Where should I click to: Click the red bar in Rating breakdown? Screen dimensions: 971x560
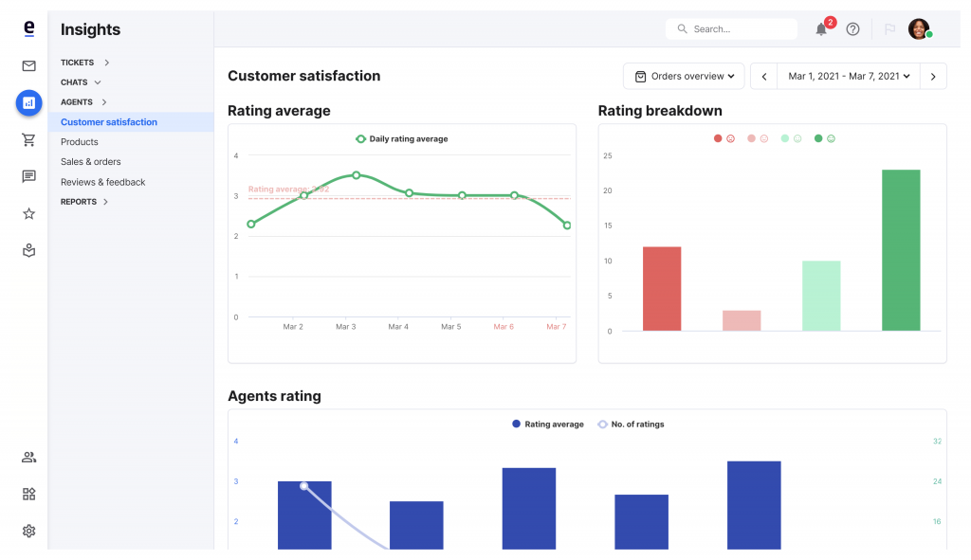point(661,288)
